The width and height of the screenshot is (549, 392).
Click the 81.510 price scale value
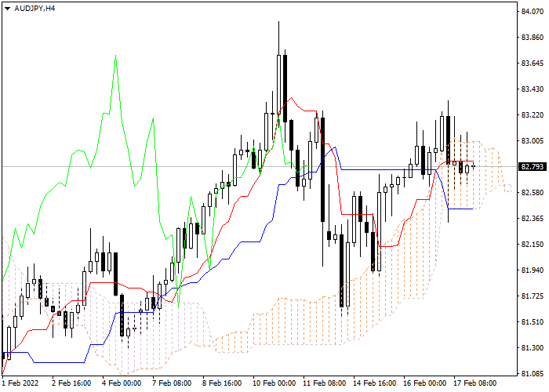533,322
